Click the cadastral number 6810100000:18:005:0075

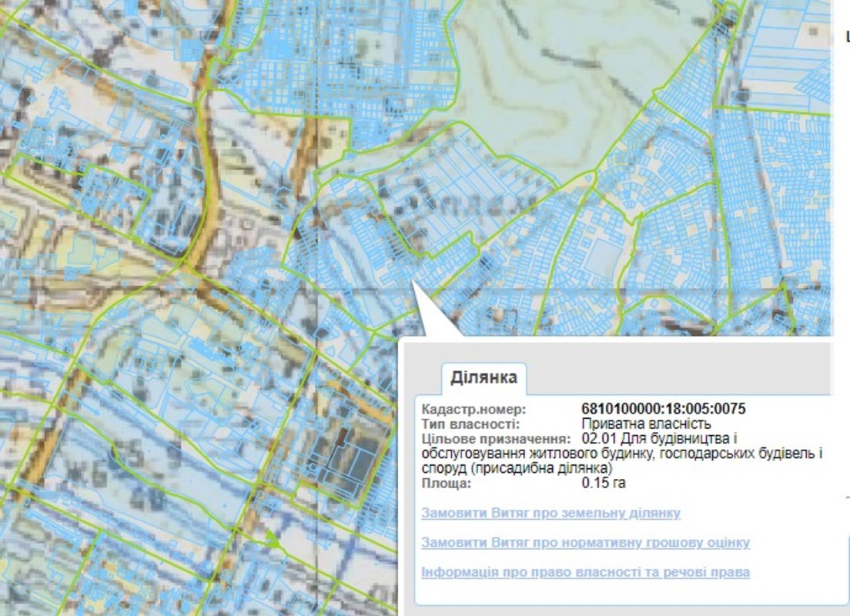(x=663, y=409)
